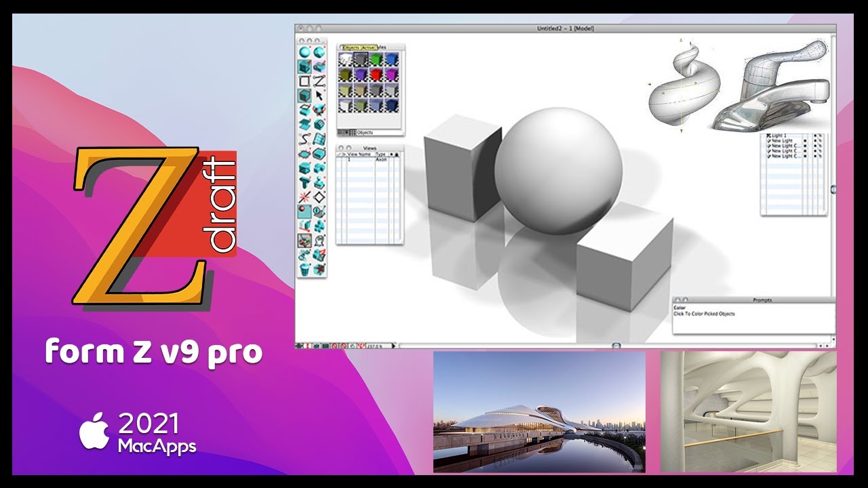Screen dimensions: 868x488
Task: Click the Untitled2 - 1 [Model] window title
Action: coord(565,28)
